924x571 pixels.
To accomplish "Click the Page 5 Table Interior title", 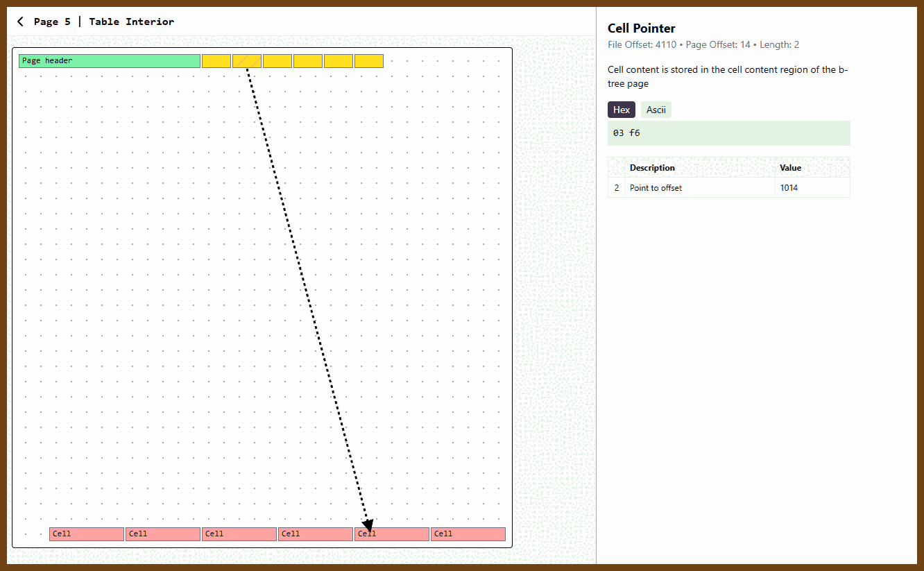I will (104, 22).
